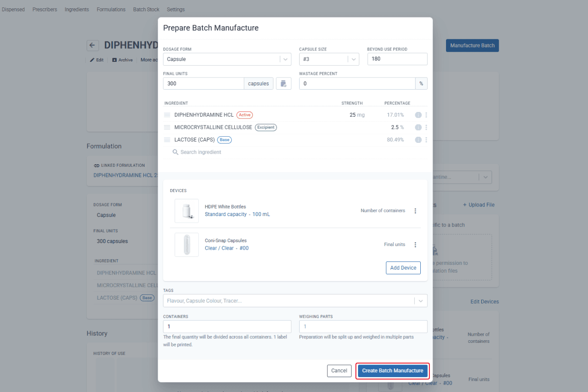The image size is (588, 392).
Task: Click drag handle of LACTOSE (CAPS) row
Action: click(167, 140)
